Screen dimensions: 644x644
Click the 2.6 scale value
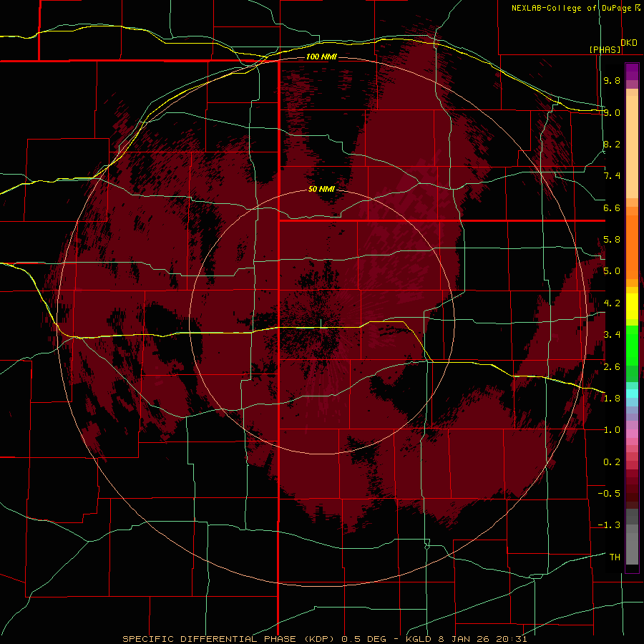click(x=612, y=367)
